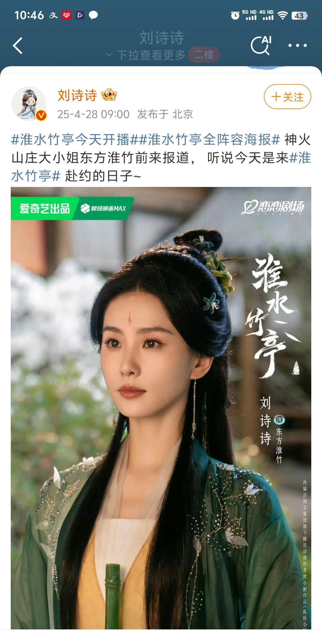Screen dimensions: 322x644
Task: Expand the 下拉查看更多 chevron
Action: pyautogui.click(x=109, y=55)
